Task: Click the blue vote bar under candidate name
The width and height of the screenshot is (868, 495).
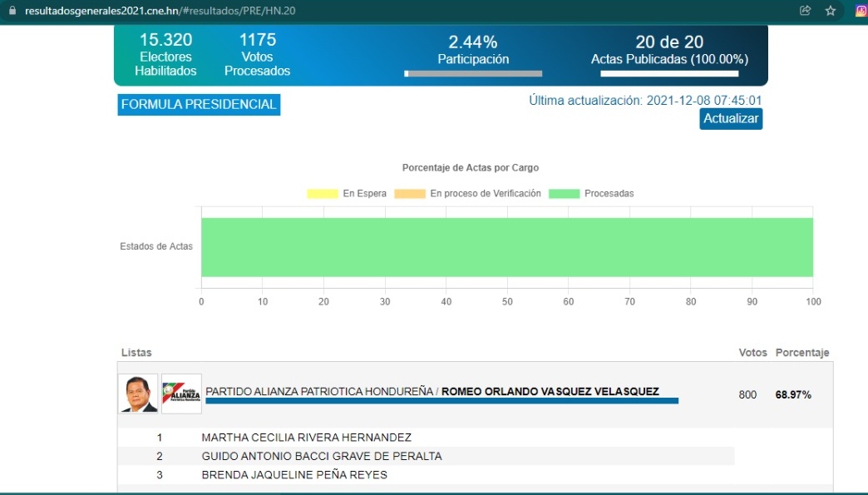Action: pyautogui.click(x=441, y=401)
